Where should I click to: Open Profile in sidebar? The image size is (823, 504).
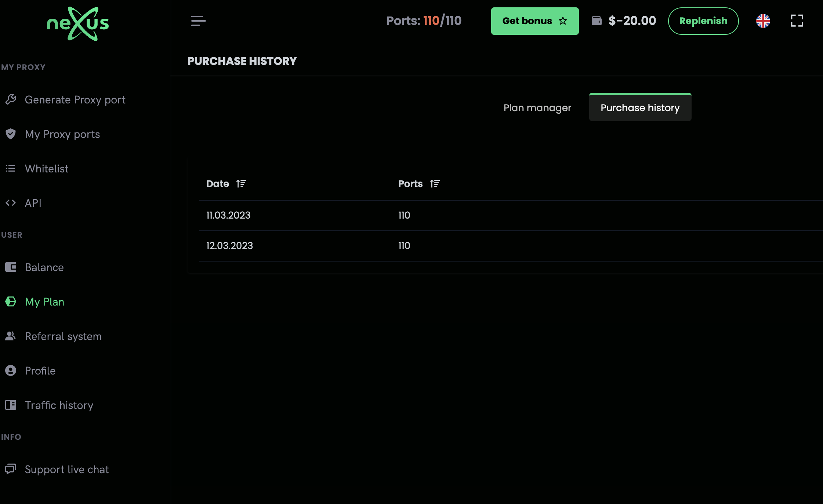[x=40, y=370]
